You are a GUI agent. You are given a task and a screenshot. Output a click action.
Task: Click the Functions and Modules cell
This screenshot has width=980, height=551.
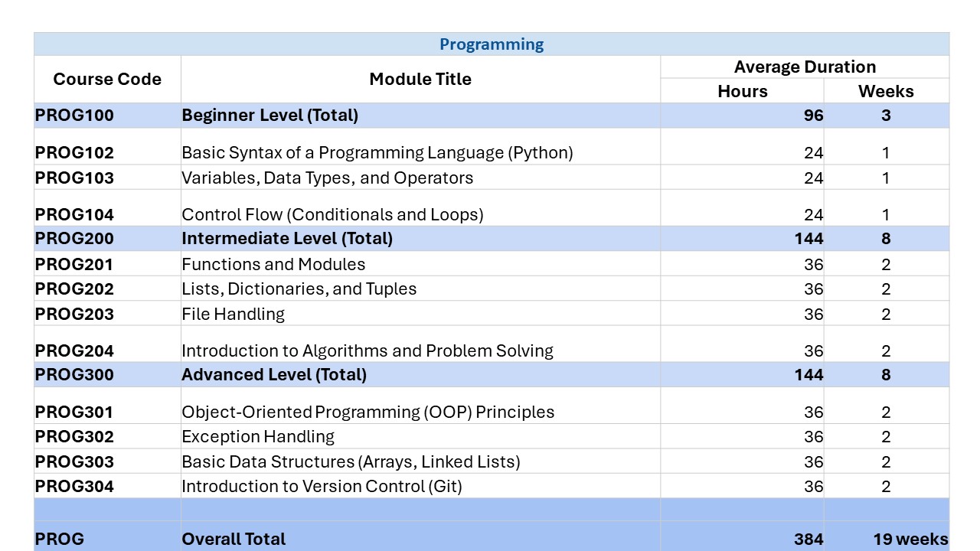(x=273, y=264)
